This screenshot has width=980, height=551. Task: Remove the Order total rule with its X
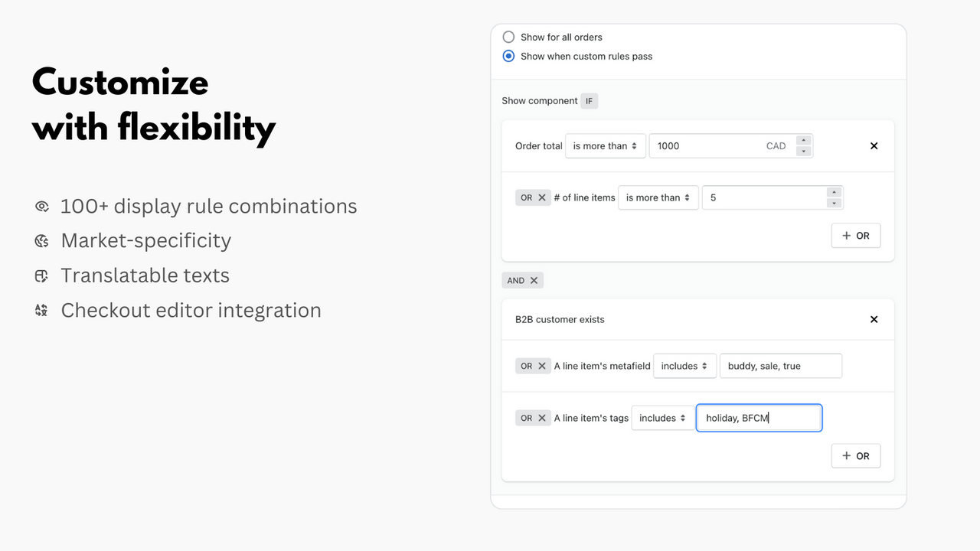tap(874, 145)
